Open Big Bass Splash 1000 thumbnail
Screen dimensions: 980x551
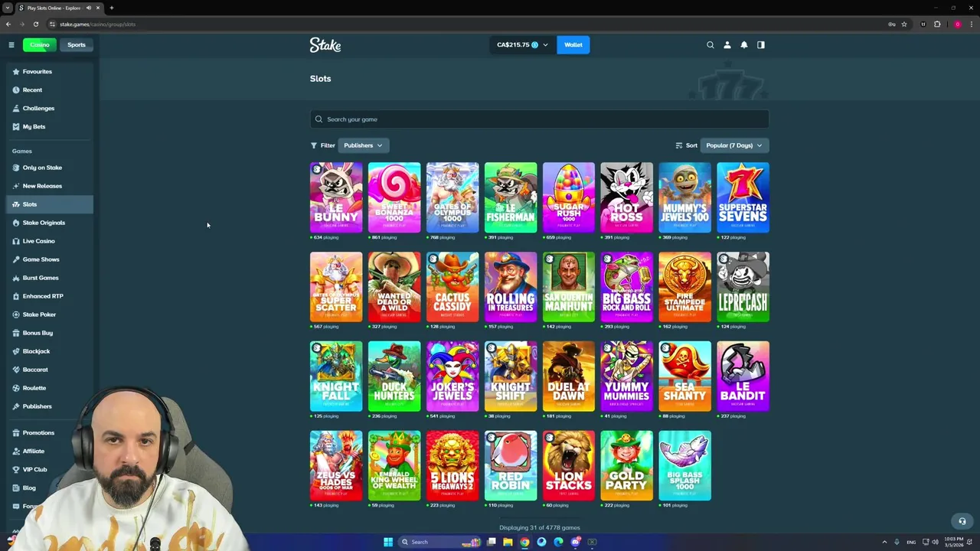pyautogui.click(x=685, y=466)
